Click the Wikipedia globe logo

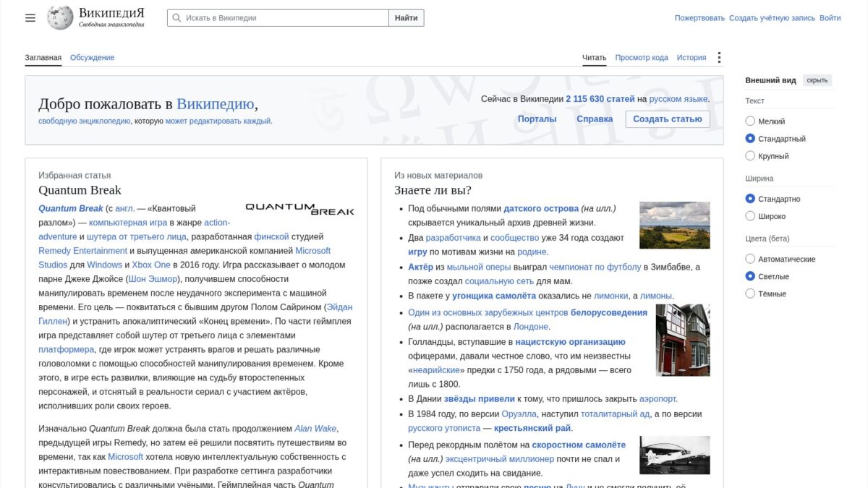(60, 17)
